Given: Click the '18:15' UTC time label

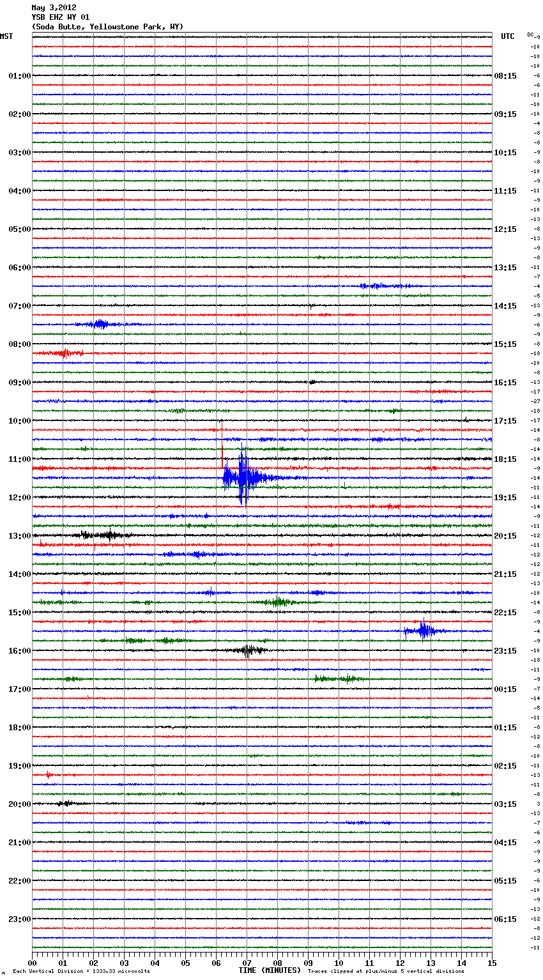Looking at the screenshot, I should click(505, 459).
